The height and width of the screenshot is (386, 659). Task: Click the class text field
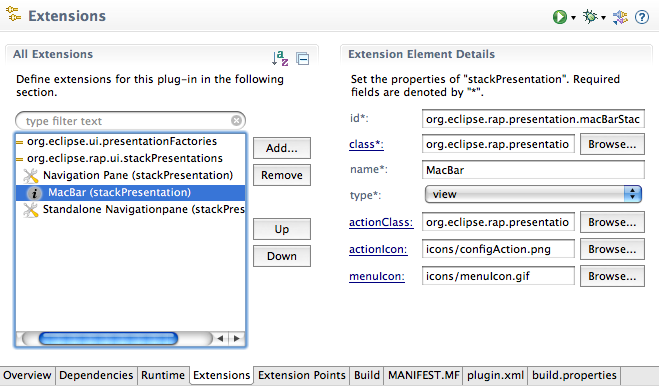point(498,144)
